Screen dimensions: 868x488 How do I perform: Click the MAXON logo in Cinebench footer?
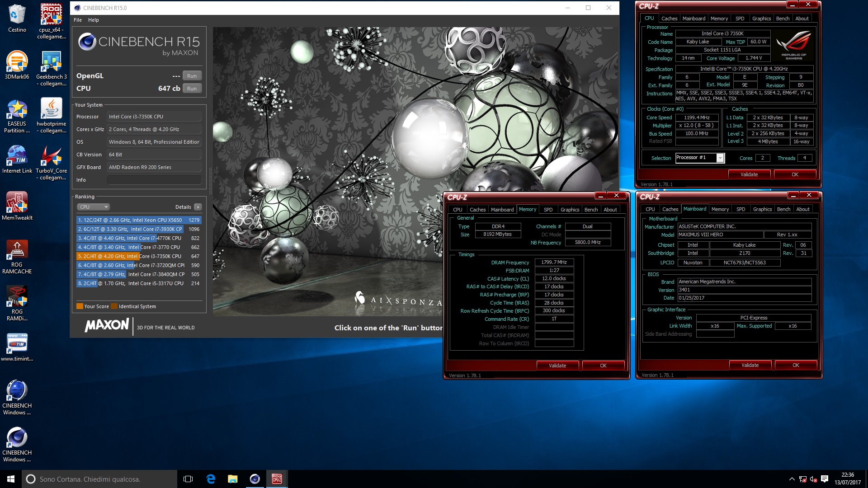[107, 325]
